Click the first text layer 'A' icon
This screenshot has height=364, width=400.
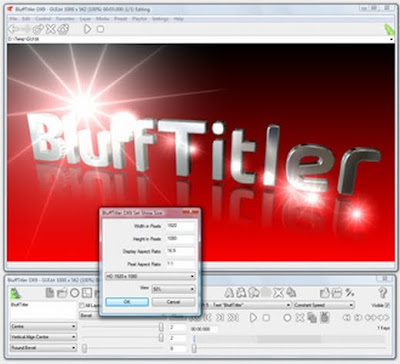pos(229,293)
